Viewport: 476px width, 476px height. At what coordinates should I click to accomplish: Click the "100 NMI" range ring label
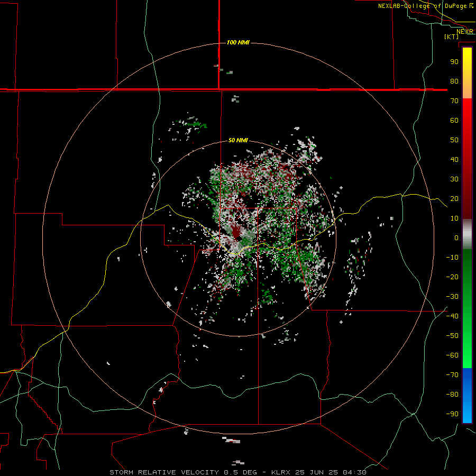[238, 42]
